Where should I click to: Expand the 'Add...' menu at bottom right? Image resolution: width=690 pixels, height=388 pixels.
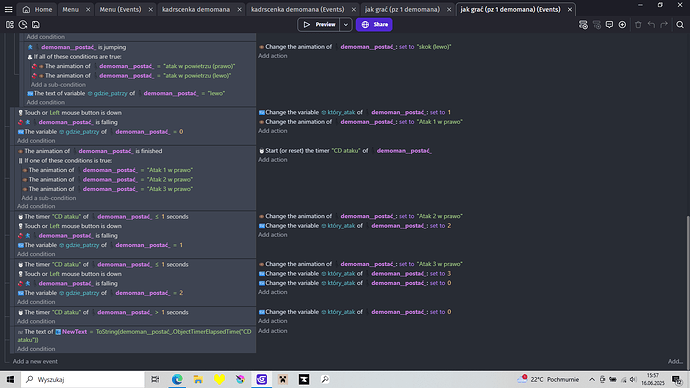click(x=675, y=362)
